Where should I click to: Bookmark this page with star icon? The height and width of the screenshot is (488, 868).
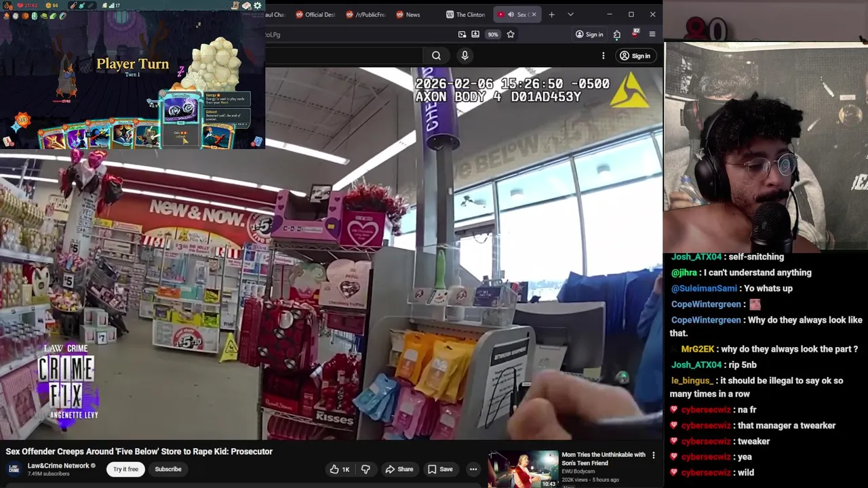pyautogui.click(x=511, y=35)
